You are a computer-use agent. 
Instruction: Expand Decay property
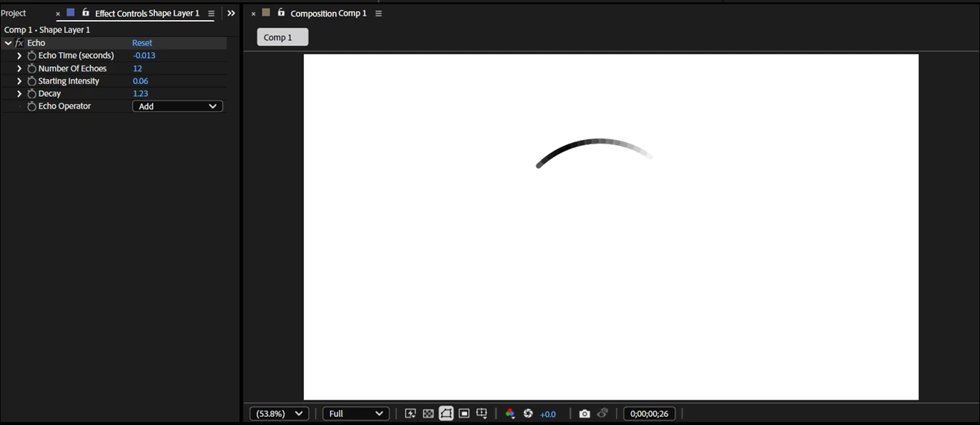point(19,94)
